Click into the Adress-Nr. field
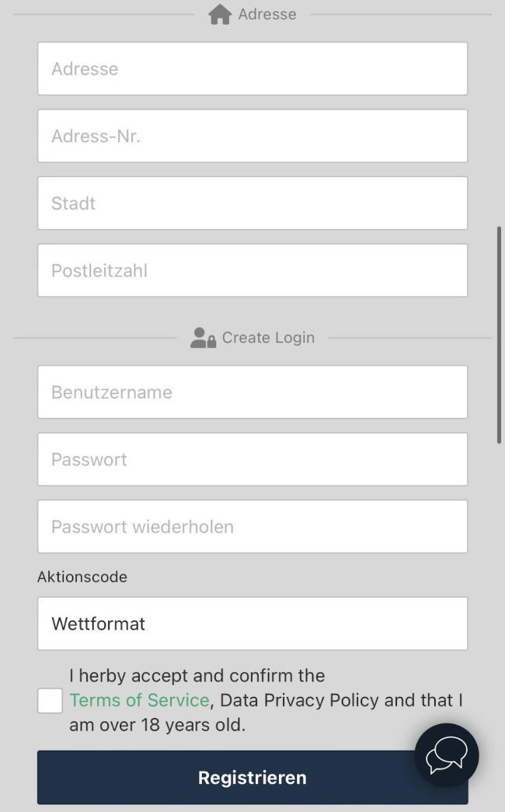The height and width of the screenshot is (812, 505). point(252,136)
